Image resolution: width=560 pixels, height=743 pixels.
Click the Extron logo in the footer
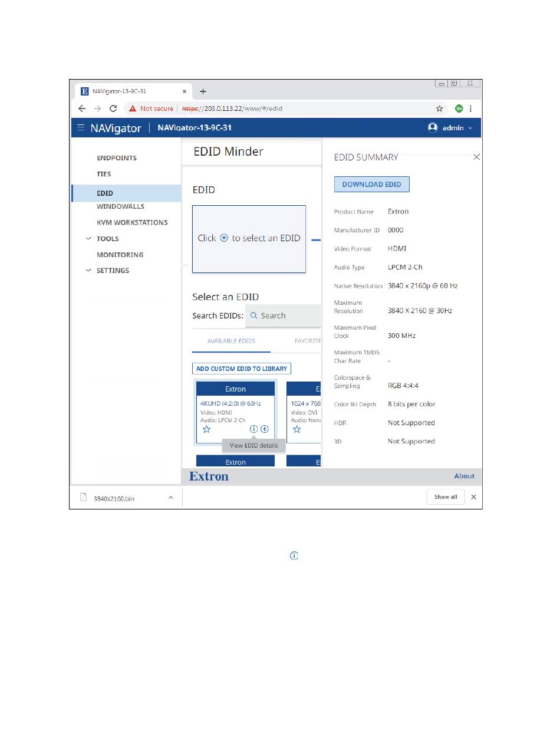coord(209,476)
